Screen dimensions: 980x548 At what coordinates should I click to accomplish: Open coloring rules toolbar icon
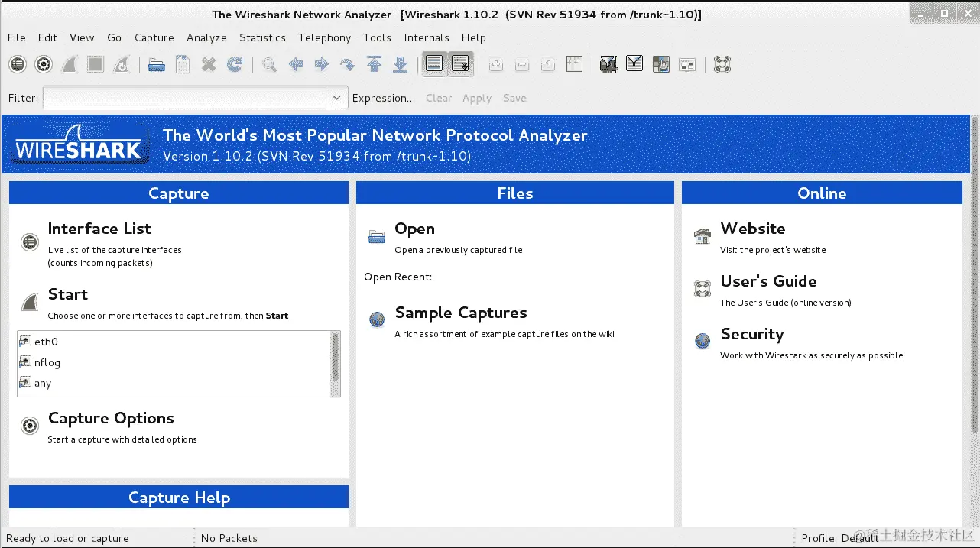coord(661,64)
